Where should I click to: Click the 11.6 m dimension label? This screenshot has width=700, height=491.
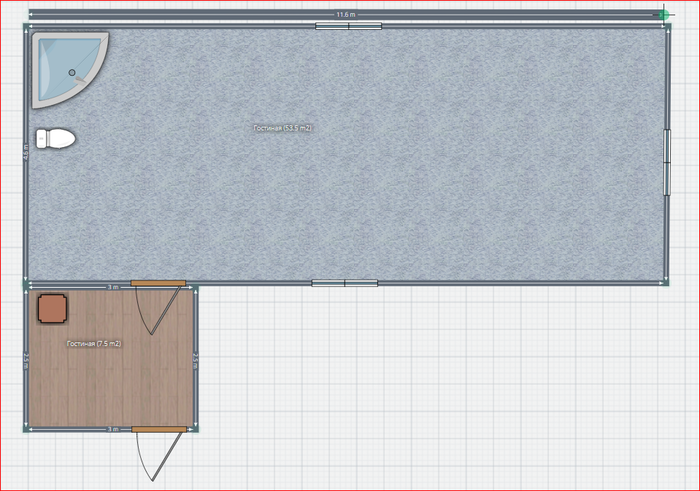[345, 15]
